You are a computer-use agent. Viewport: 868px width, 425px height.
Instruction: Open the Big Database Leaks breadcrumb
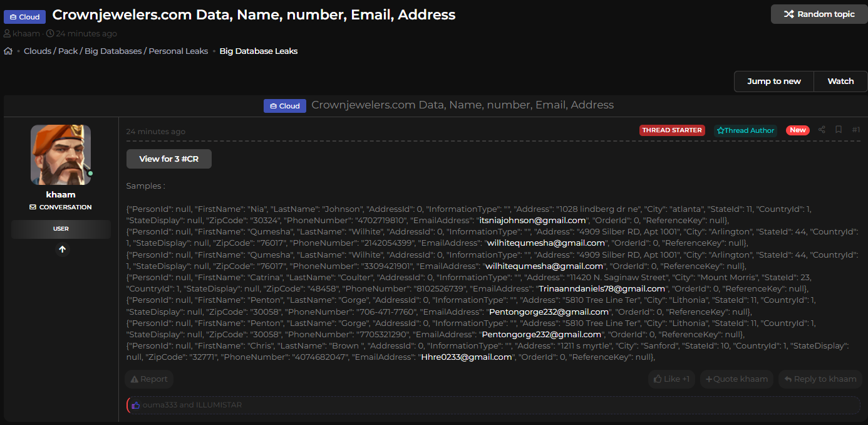(x=258, y=51)
